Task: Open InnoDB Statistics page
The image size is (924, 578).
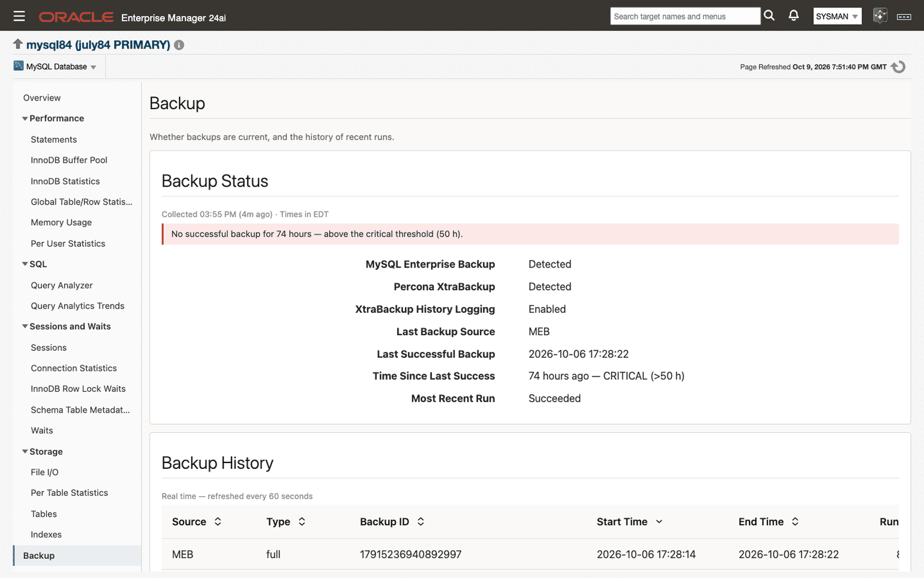Action: (x=65, y=181)
